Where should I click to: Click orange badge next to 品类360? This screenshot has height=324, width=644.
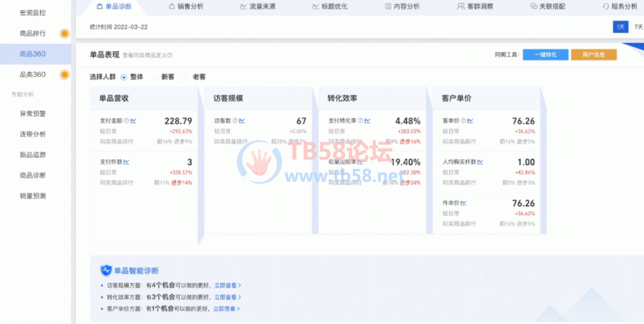[x=64, y=74]
